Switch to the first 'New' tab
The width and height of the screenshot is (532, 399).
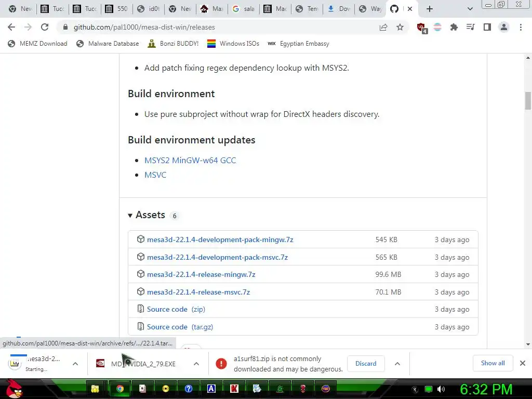click(x=20, y=9)
